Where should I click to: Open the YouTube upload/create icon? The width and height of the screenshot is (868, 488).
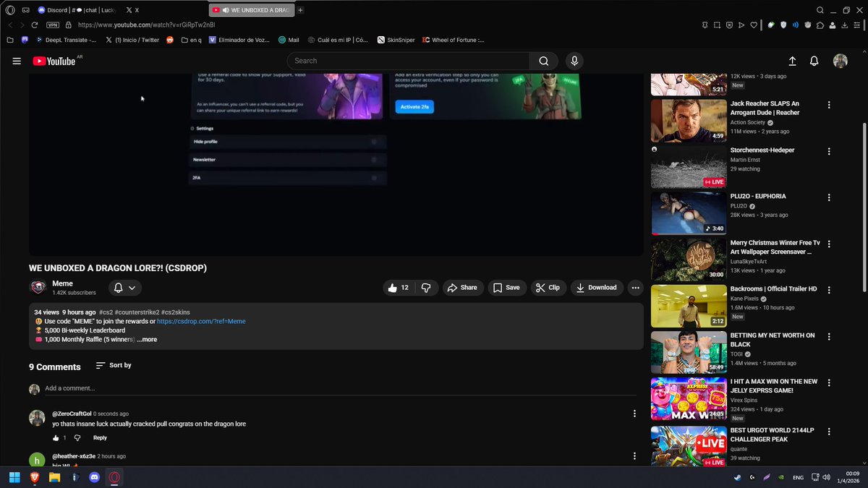tap(792, 61)
